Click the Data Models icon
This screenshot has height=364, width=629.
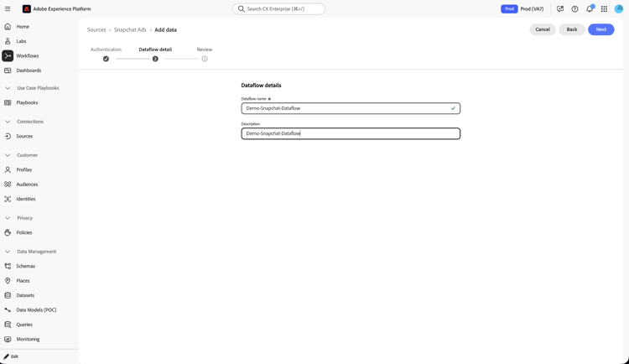[8, 309]
